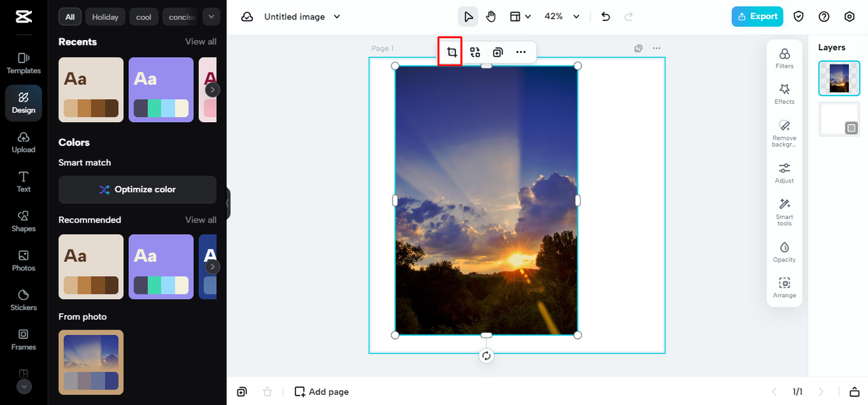The image size is (868, 405).
Task: Select the Crop tool on image toolbar
Action: pos(452,52)
